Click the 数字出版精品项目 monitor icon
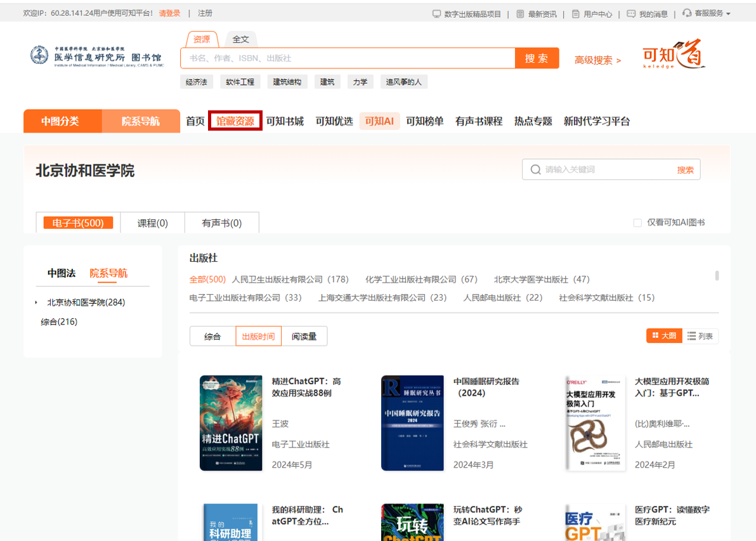The height and width of the screenshot is (541, 756). (x=436, y=14)
